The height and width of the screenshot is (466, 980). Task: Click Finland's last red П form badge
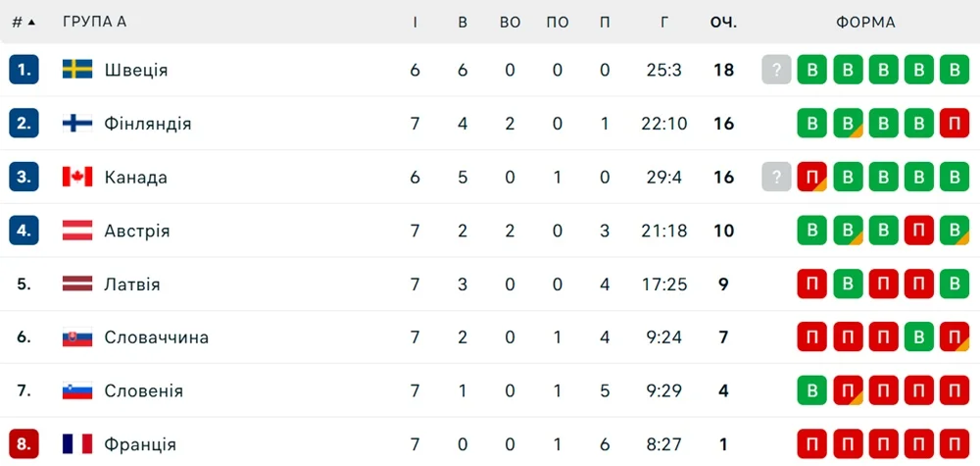pos(954,124)
